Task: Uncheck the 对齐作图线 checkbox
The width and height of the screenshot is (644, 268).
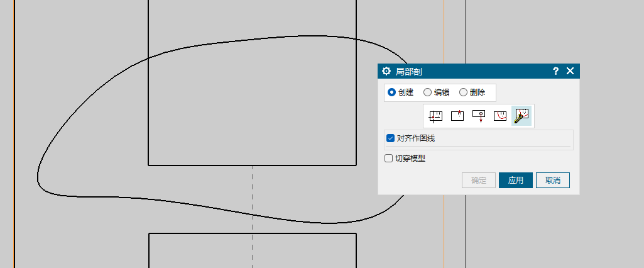Action: (390, 138)
